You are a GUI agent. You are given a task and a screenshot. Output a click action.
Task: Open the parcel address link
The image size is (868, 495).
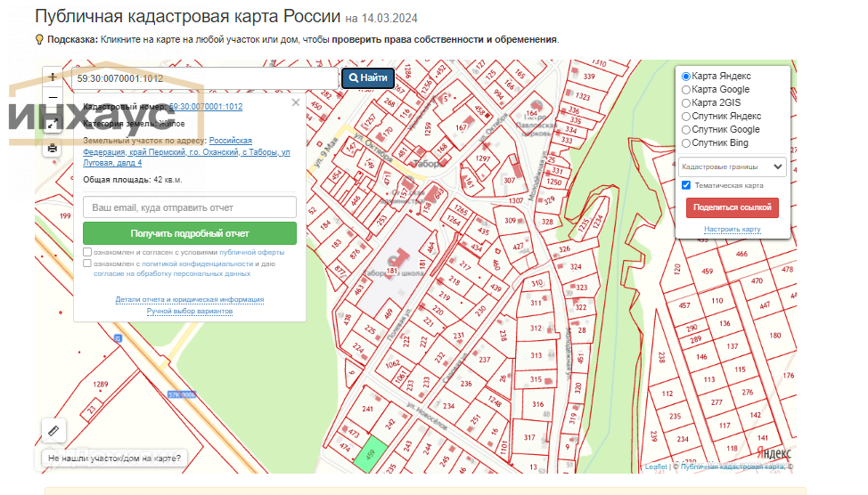[186, 151]
